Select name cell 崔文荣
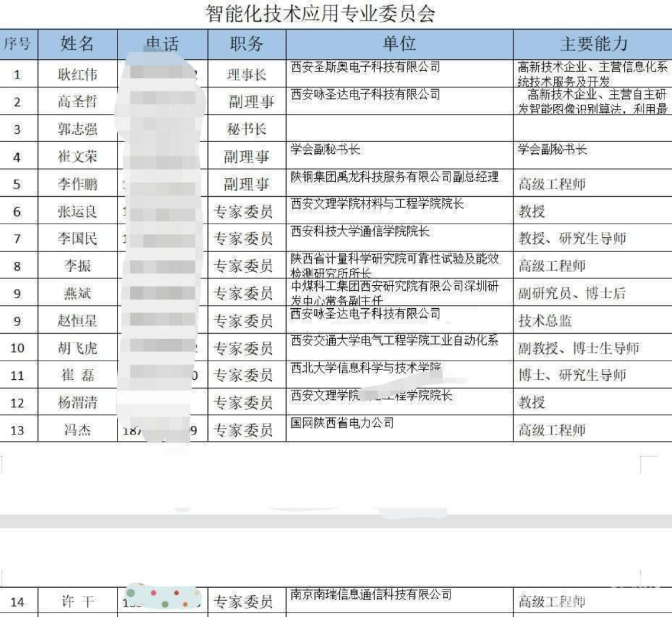This screenshot has width=672, height=617. [x=78, y=156]
